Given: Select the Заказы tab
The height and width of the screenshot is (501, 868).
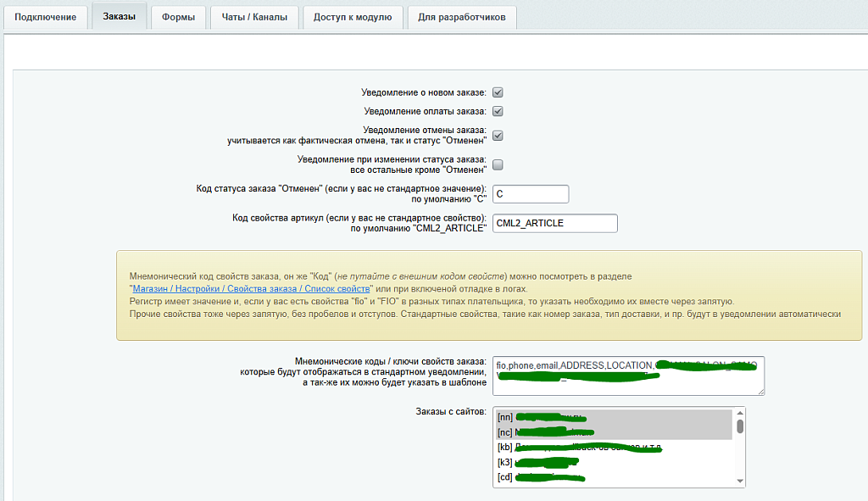Looking at the screenshot, I should 119,16.
